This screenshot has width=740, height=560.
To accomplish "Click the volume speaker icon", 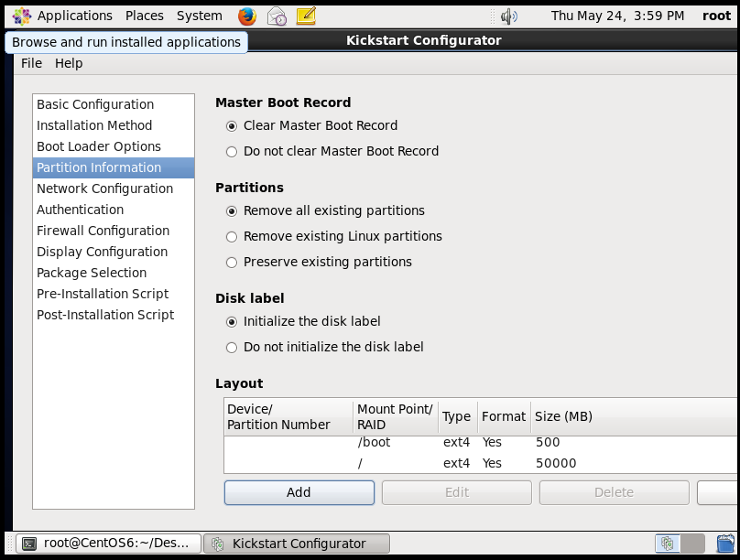I will coord(509,16).
